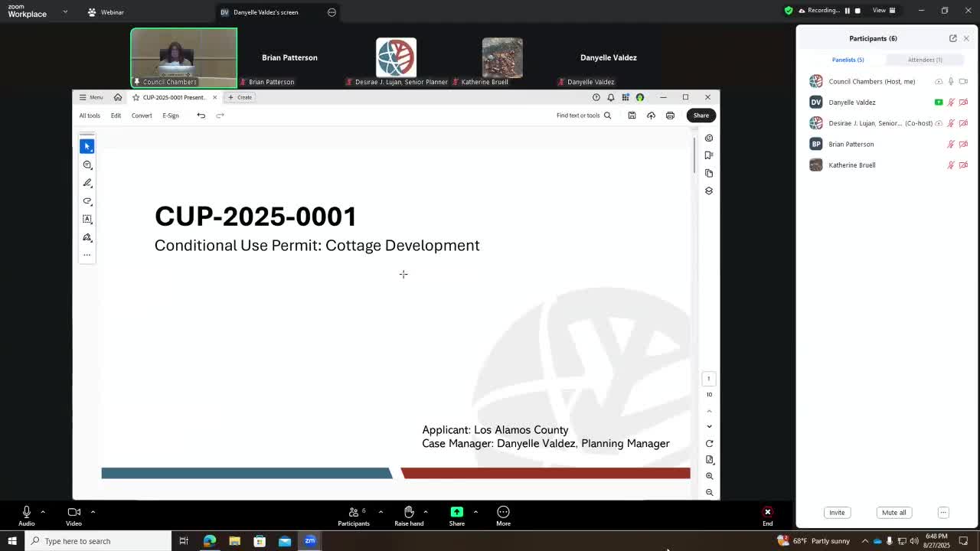Toggle Council Chambers camera in participants list

click(x=963, y=81)
